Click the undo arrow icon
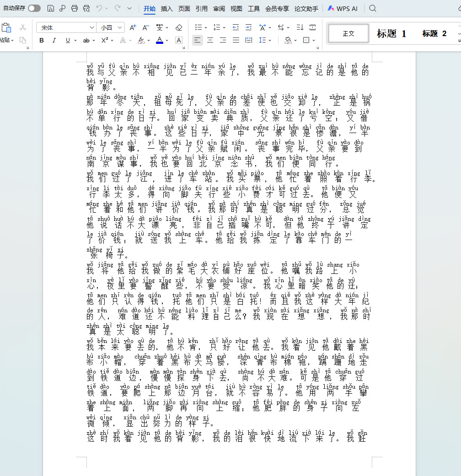This screenshot has width=461, height=476. 99,9
